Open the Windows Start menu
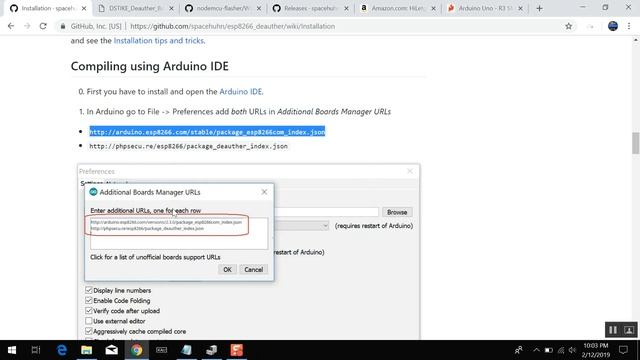This screenshot has height=360, width=640. point(12,350)
